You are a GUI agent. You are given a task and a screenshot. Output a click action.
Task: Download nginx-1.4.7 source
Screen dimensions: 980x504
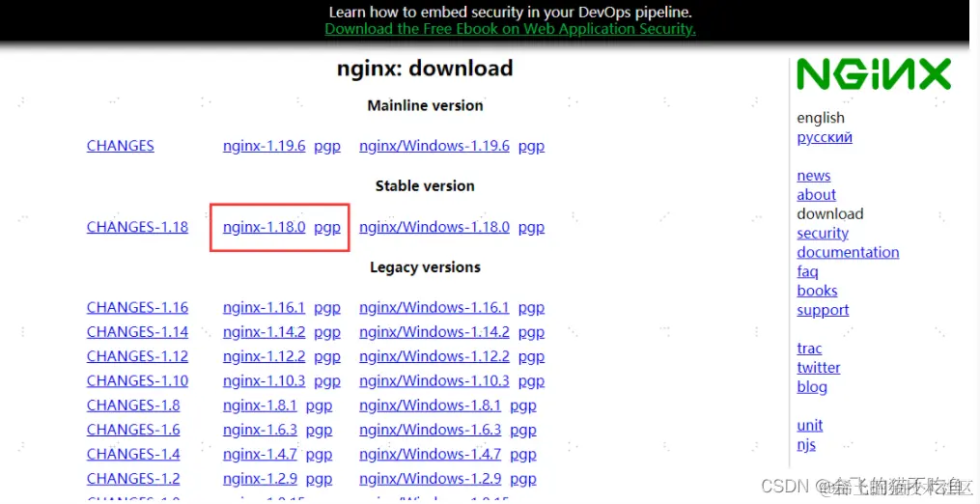[x=260, y=454]
